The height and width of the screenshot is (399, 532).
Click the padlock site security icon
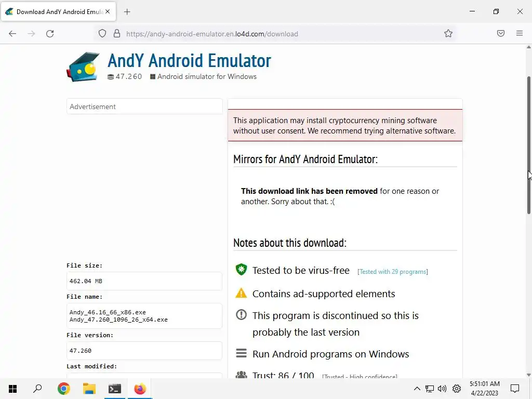click(117, 34)
